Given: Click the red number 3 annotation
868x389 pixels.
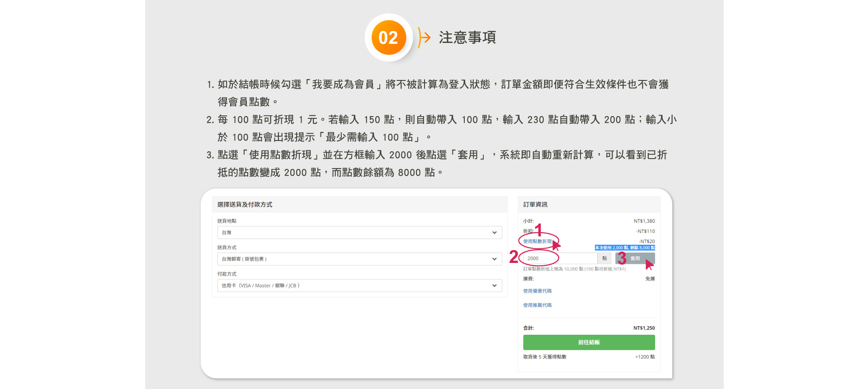Looking at the screenshot, I should 622,258.
